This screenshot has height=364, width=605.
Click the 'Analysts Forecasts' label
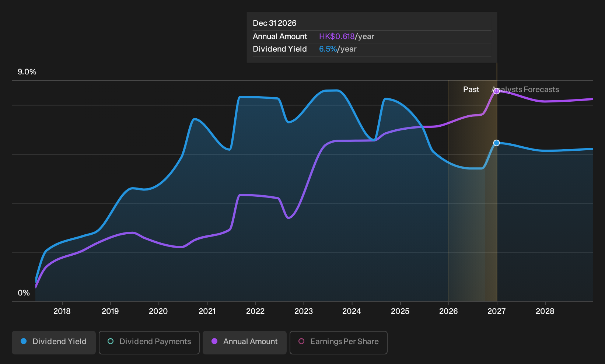coord(525,90)
